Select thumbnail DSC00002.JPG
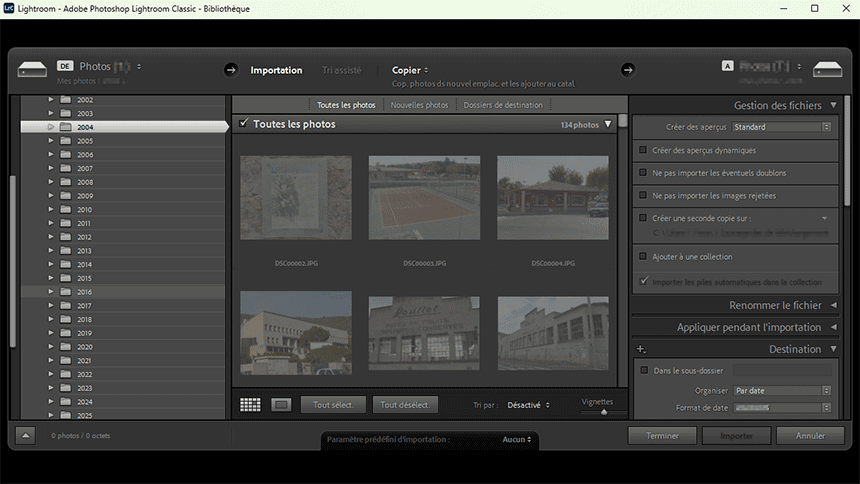Viewport: 860px width, 484px height. [296, 198]
